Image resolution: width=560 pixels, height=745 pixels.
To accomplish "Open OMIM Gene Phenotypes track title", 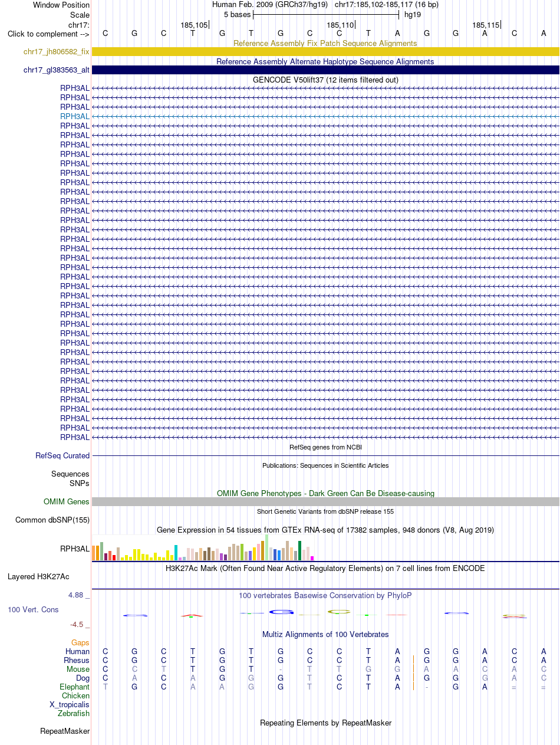I will coord(325,493).
